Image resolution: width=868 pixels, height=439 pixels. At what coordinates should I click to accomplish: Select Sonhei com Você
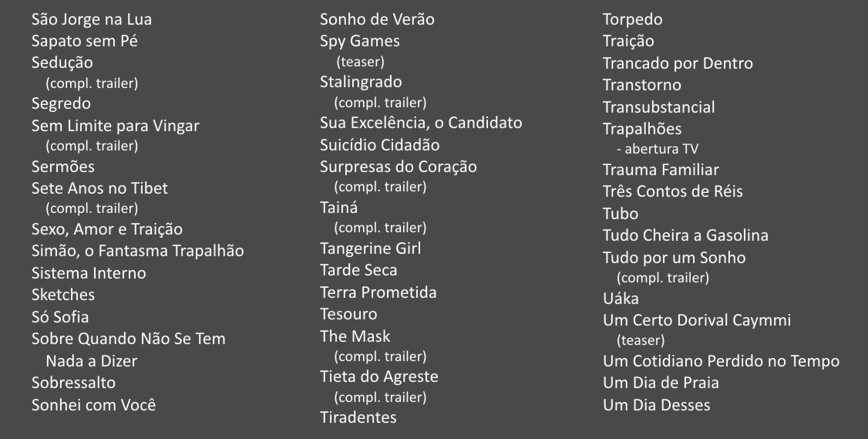[93, 404]
